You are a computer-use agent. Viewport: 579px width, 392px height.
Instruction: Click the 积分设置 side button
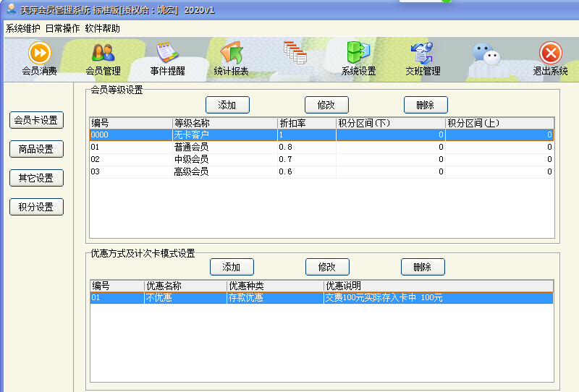(x=37, y=207)
